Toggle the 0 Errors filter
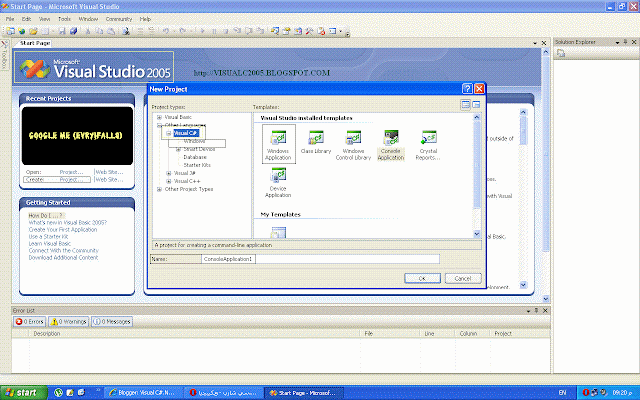 pyautogui.click(x=29, y=322)
